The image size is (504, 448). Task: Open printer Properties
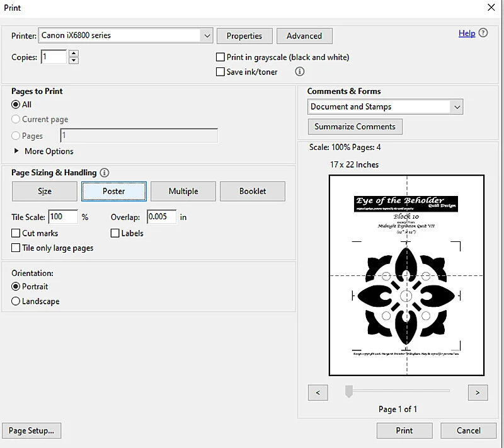244,36
